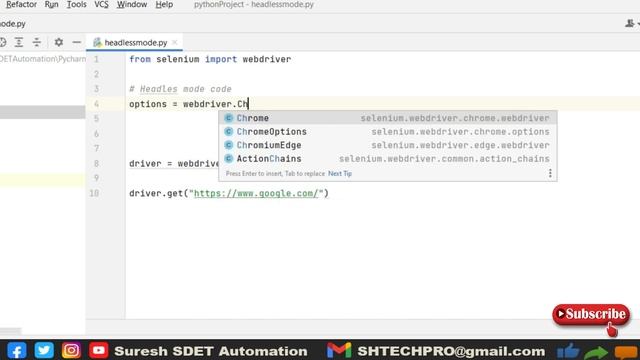Click the class icon beside ChromeOptions

(x=229, y=131)
